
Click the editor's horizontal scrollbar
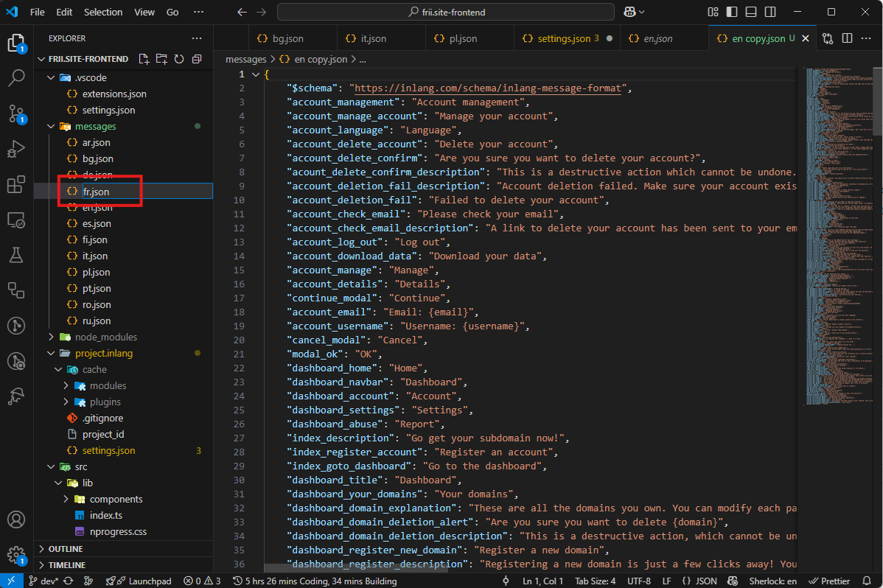click(x=356, y=568)
